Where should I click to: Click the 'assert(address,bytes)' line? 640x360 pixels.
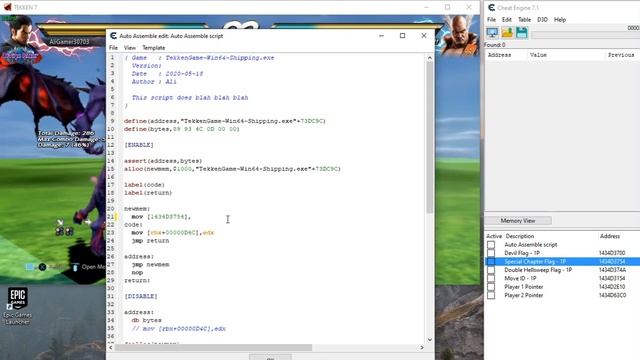(163, 161)
